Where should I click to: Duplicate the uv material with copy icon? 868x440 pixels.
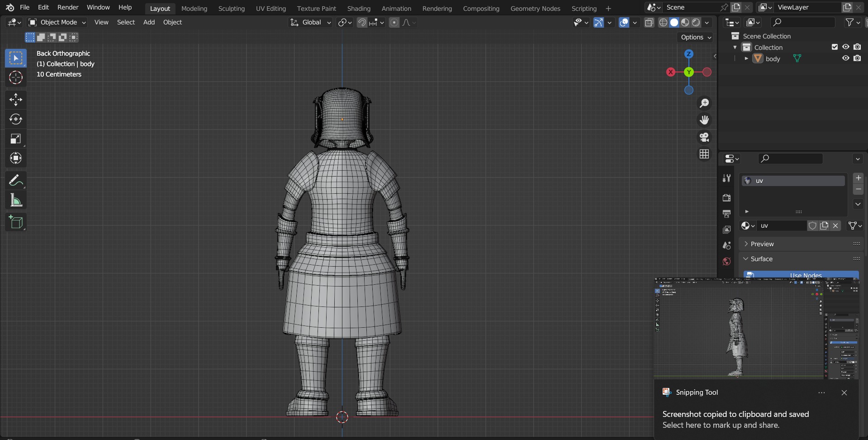(824, 225)
